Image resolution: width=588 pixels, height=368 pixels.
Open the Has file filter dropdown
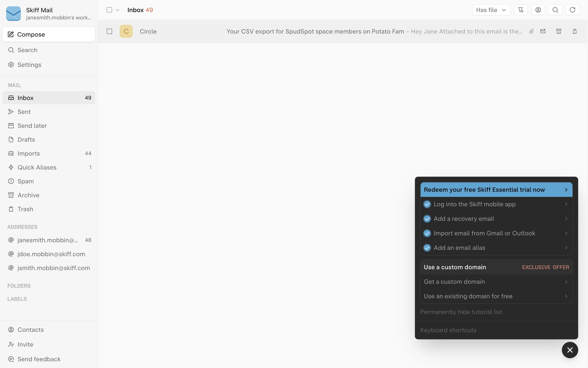pyautogui.click(x=491, y=10)
